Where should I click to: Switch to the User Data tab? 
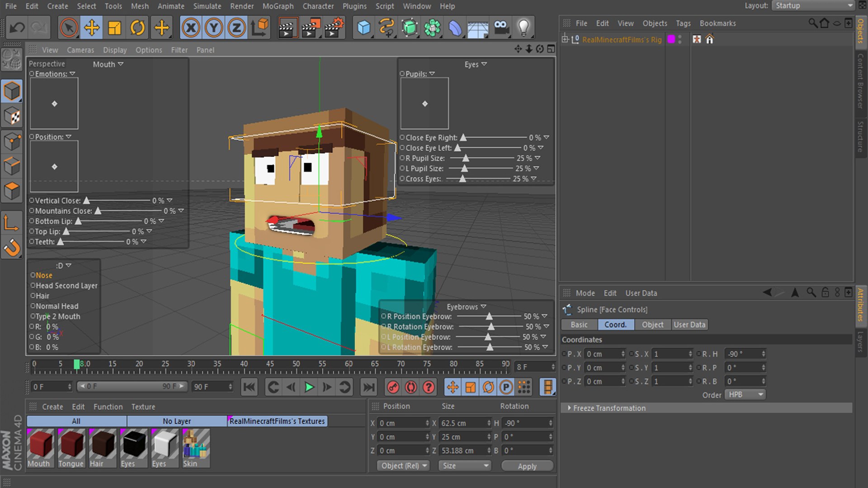pyautogui.click(x=689, y=325)
